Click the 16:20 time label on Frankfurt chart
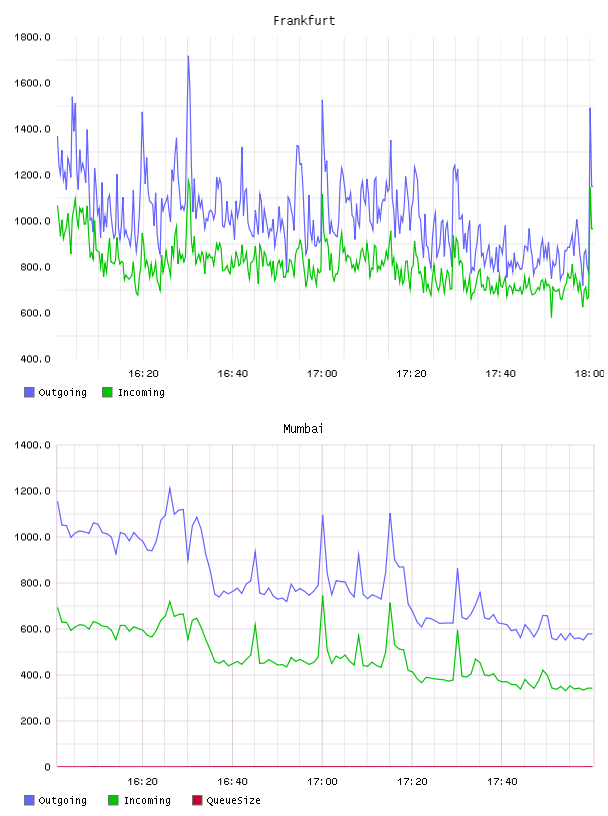Screen dimensions: 608x816 (x=143, y=374)
